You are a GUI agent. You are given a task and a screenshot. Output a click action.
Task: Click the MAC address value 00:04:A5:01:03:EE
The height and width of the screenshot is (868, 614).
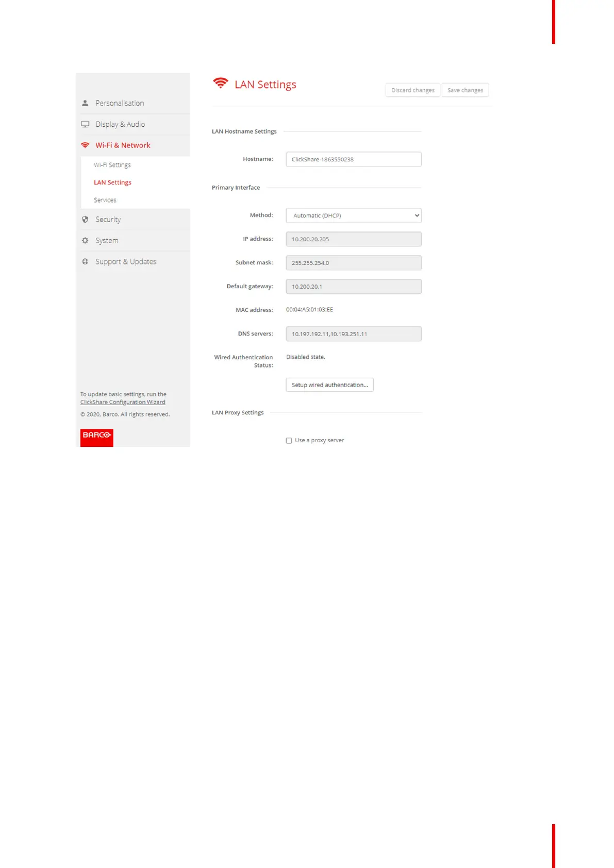click(x=309, y=310)
